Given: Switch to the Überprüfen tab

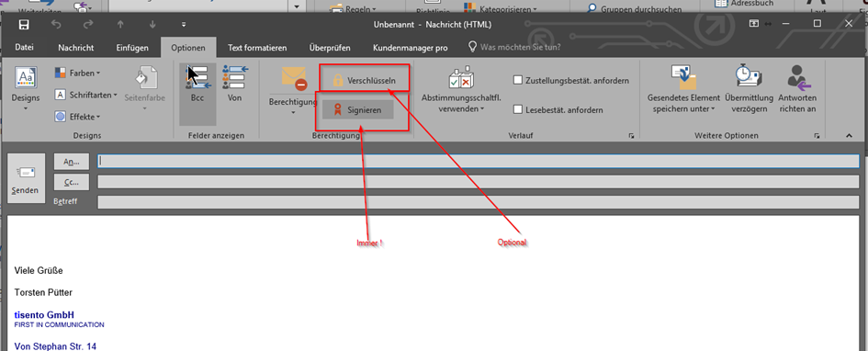Looking at the screenshot, I should [x=330, y=48].
